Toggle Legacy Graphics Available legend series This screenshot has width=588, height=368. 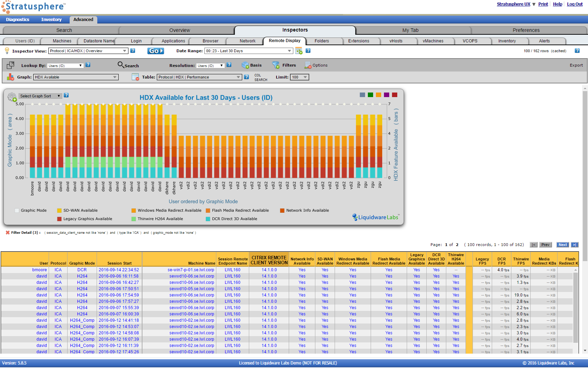[85, 219]
